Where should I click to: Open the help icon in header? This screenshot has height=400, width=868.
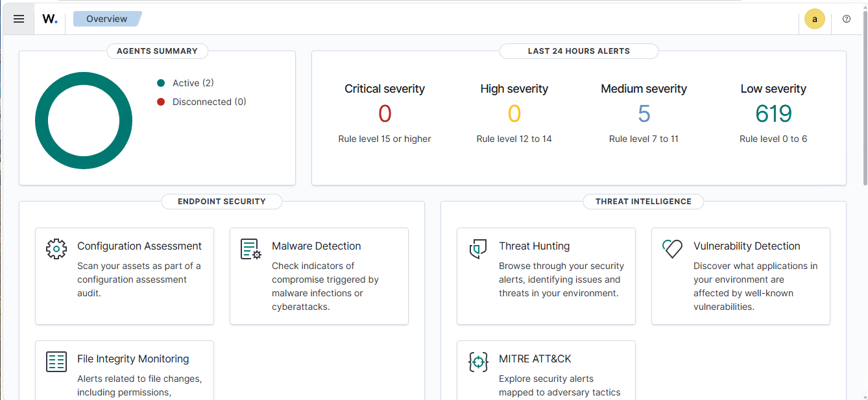[x=846, y=19]
